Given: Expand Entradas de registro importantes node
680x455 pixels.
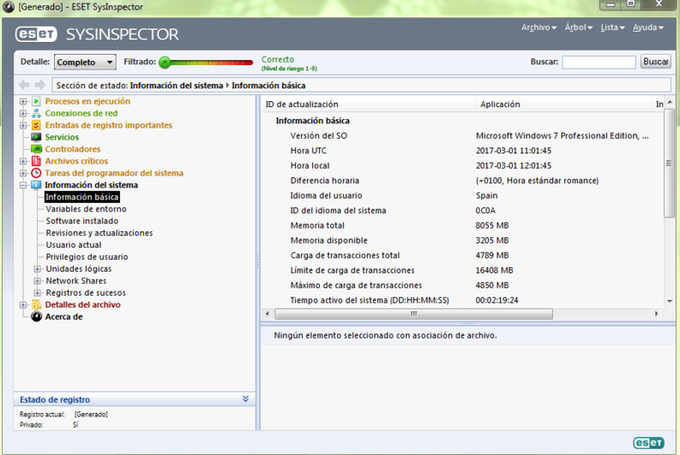Looking at the screenshot, I should [23, 125].
